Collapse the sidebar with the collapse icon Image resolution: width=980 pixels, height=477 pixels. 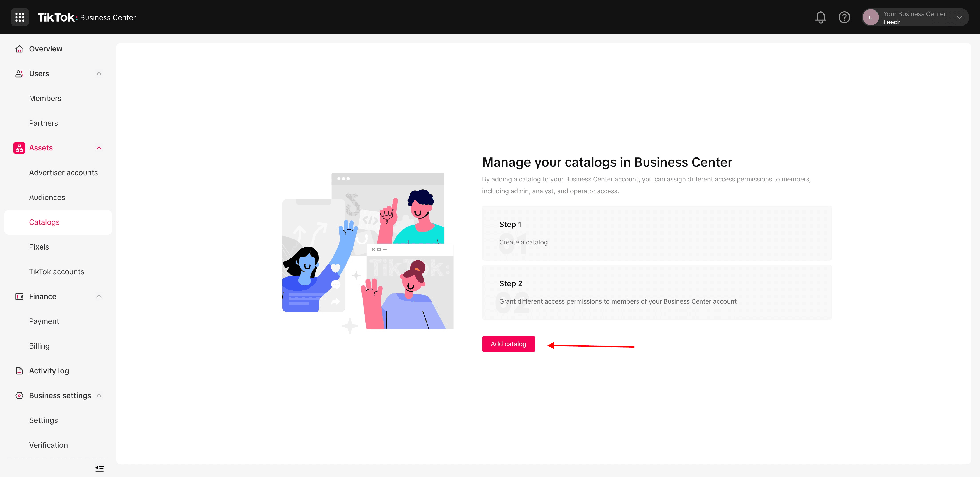pyautogui.click(x=99, y=467)
